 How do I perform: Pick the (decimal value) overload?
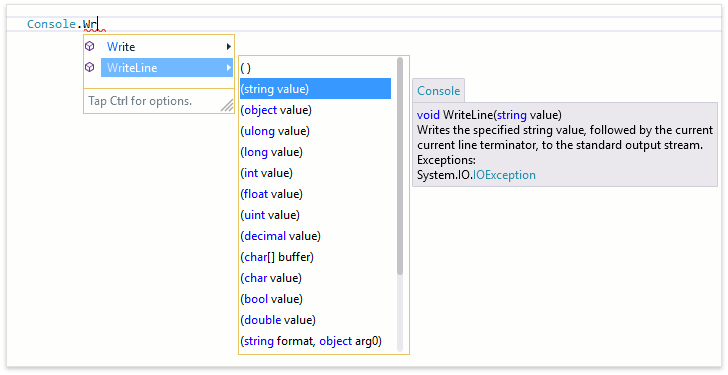316,236
